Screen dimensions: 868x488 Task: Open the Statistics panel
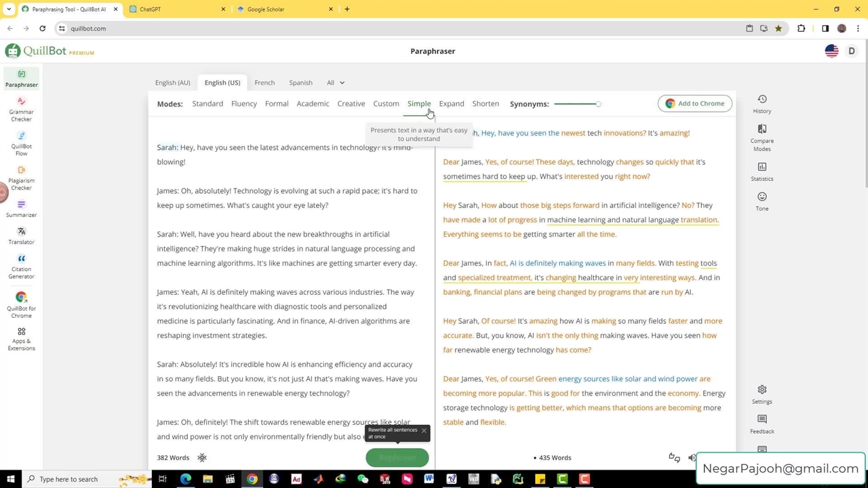[x=762, y=171]
